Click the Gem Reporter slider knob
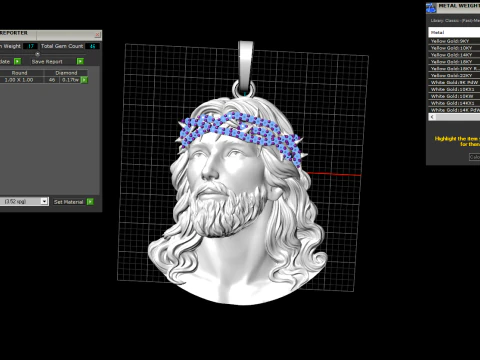Viewport: 480px width, 360px height. click(x=37, y=54)
